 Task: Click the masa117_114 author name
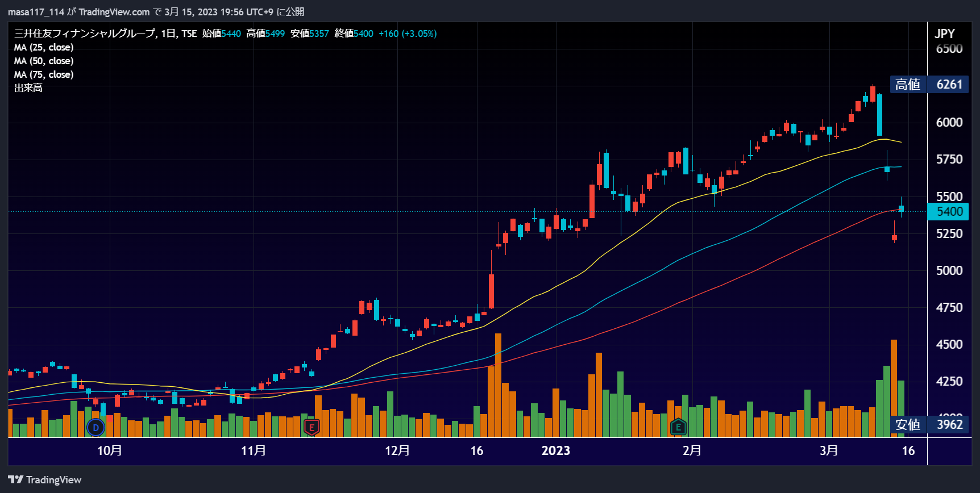(x=36, y=12)
